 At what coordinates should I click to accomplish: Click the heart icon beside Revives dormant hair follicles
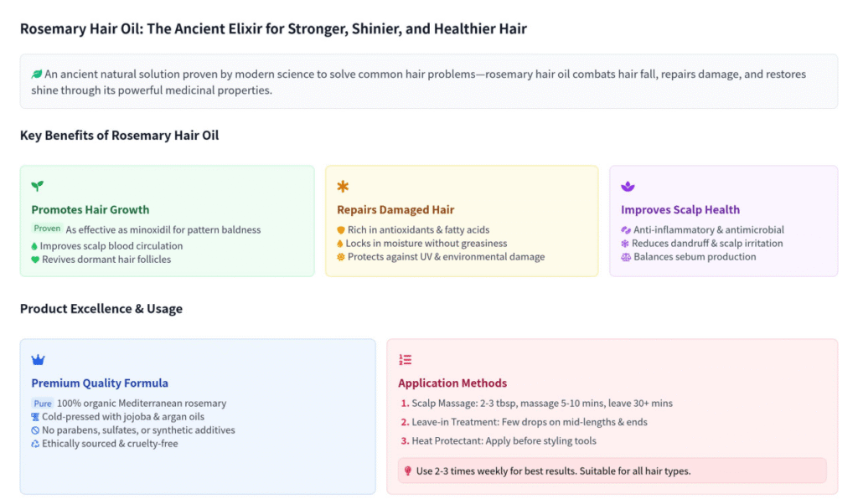[x=36, y=260]
